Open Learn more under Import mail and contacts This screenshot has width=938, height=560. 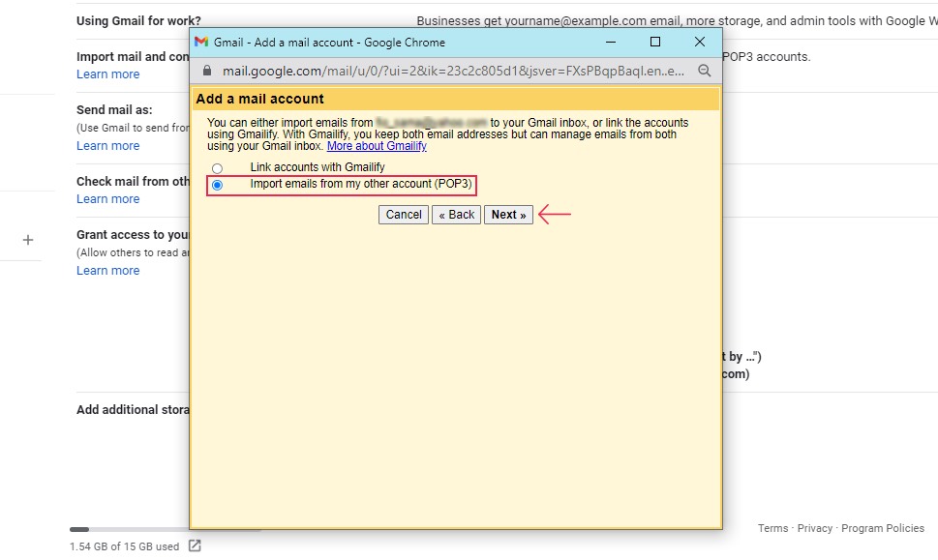(x=107, y=74)
